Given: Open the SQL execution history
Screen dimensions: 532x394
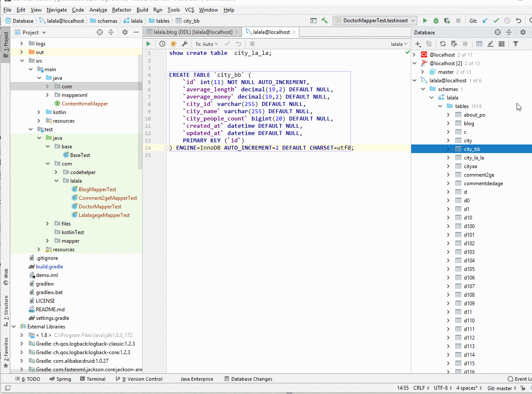Looking at the screenshot, I should coord(162,43).
